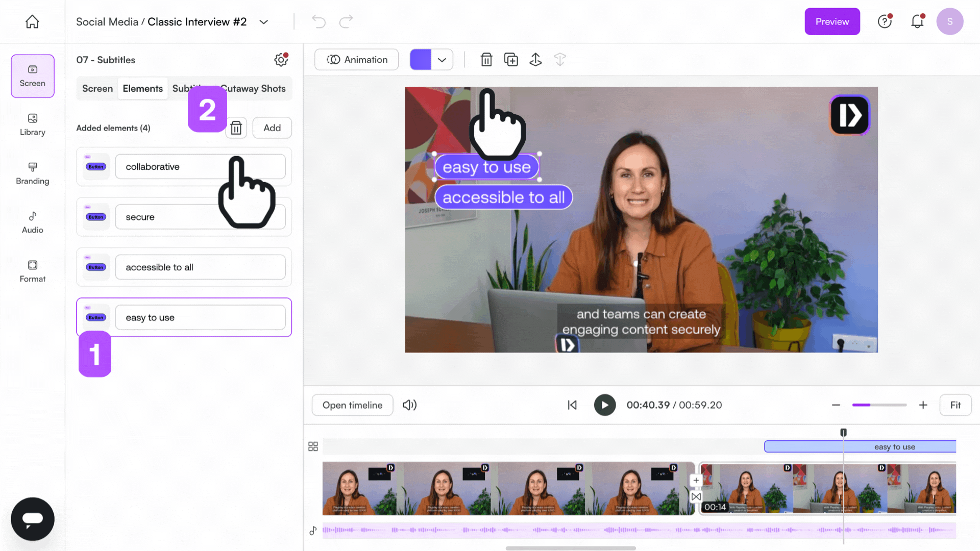Open the Audio panel
The width and height of the screenshot is (980, 551).
coord(32,222)
